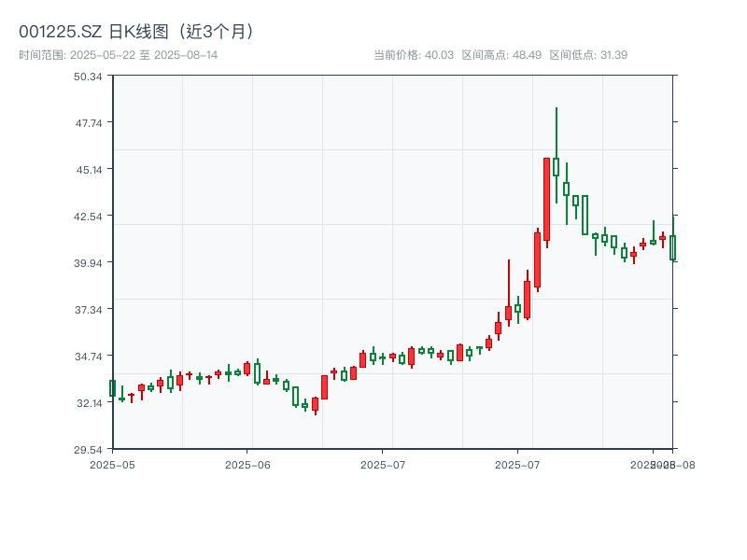Viewport: 747px width, 560px height.
Task: Click the chart title 001225.SZ 日K线图
Action: (x=137, y=32)
